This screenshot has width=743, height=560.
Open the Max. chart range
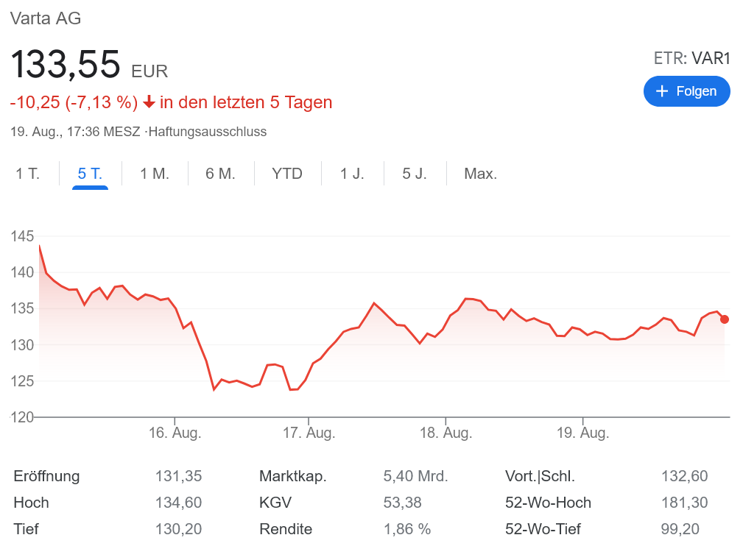pos(480,174)
